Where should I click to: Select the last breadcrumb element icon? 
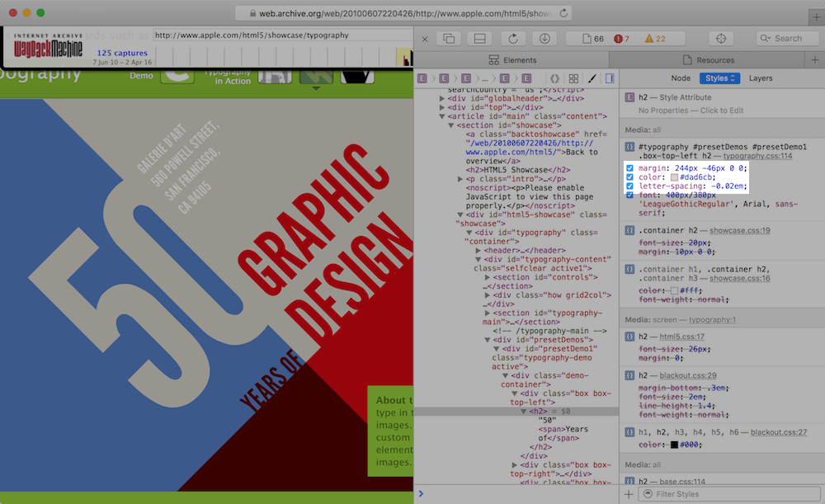pos(526,78)
